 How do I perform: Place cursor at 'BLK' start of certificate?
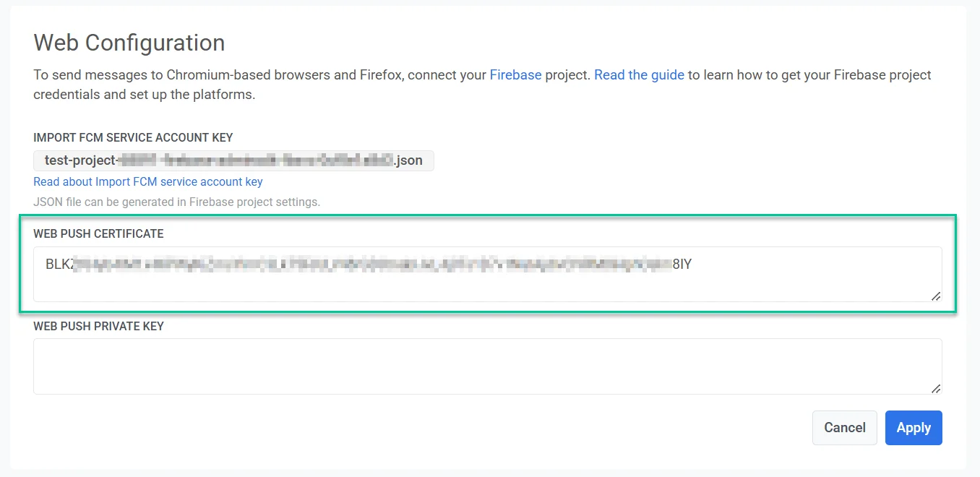[46, 265]
